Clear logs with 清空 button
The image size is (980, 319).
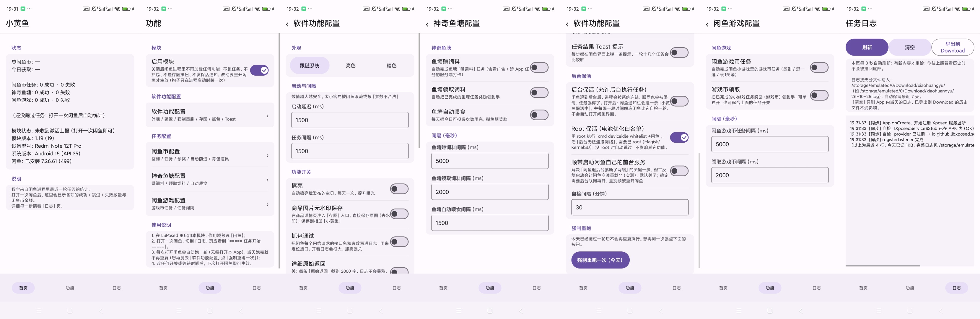910,48
